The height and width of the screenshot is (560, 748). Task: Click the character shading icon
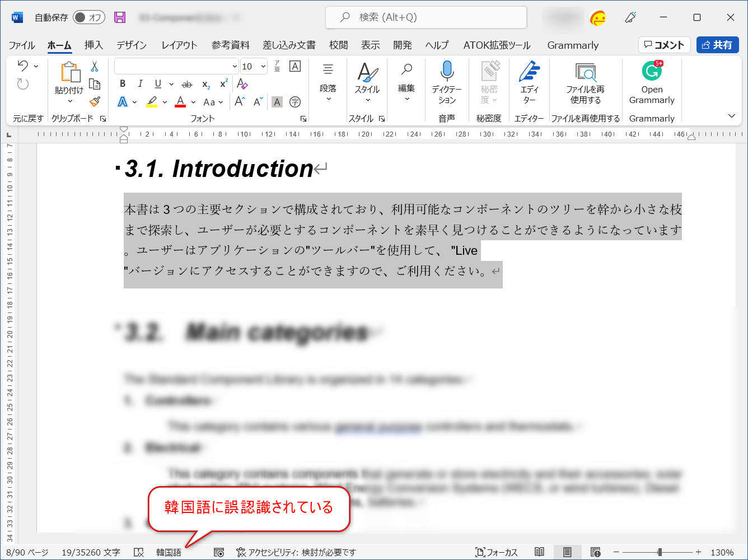(x=277, y=102)
